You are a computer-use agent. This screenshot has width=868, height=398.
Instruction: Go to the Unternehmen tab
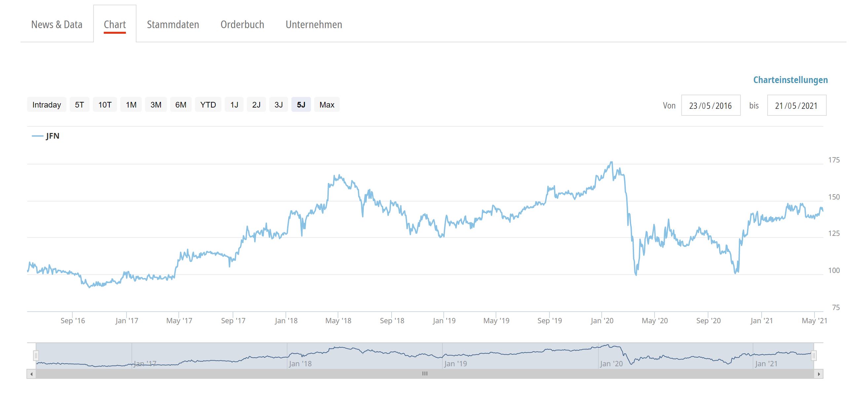coord(314,24)
